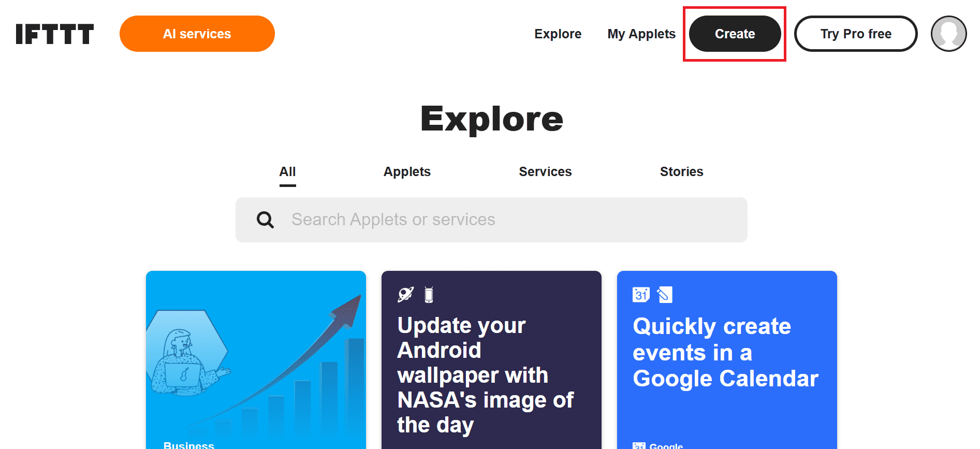Click the small Google icon at the card bottom

tap(639, 446)
